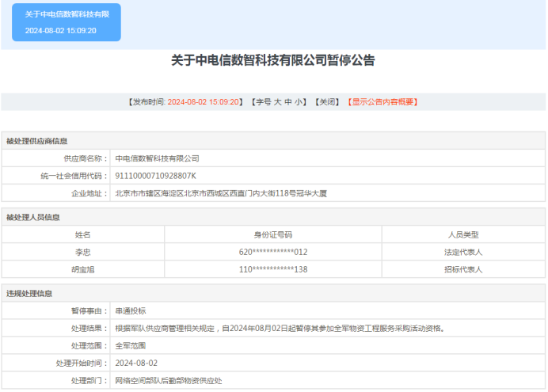Click start date value 2024-08-02
The width and height of the screenshot is (548, 392).
point(136,363)
